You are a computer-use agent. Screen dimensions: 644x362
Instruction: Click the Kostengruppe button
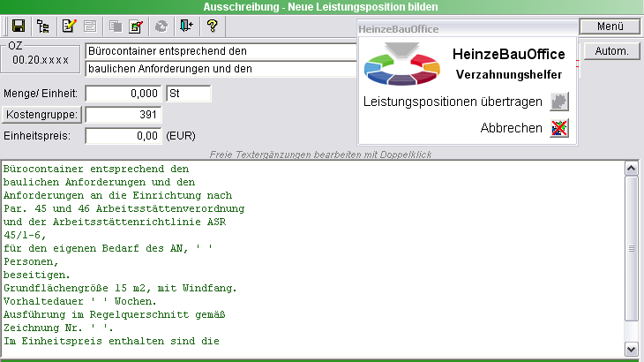click(x=41, y=114)
